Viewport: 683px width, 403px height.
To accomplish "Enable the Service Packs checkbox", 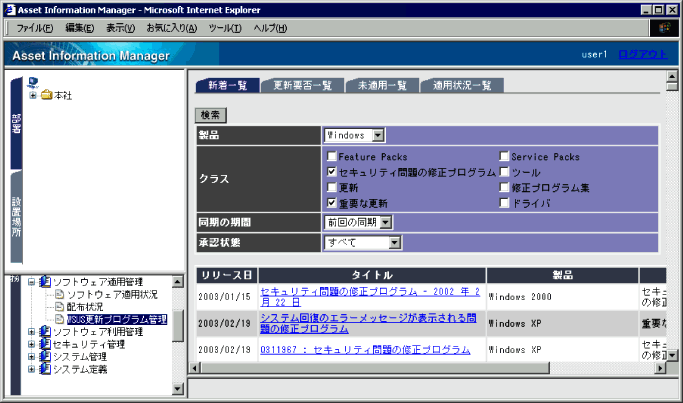I will pyautogui.click(x=504, y=156).
